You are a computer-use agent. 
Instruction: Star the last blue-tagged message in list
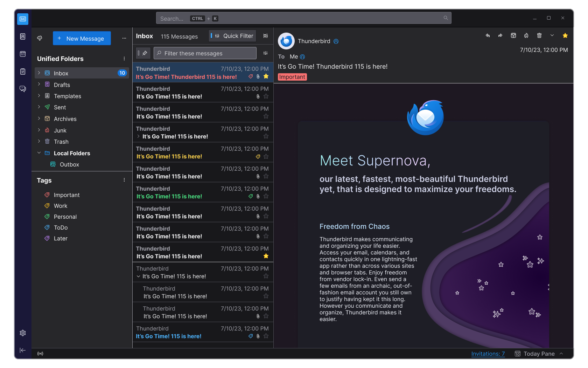[x=266, y=336]
